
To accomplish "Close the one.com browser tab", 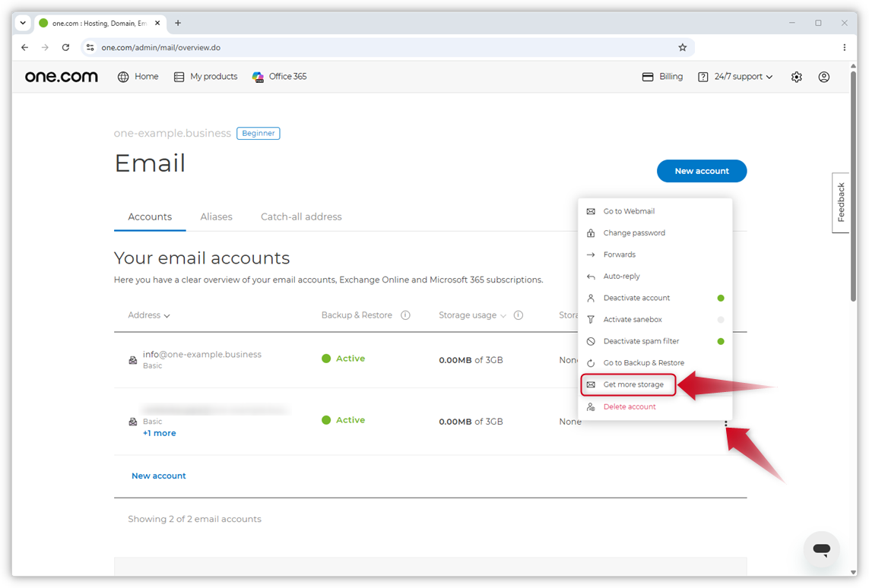I will point(157,24).
